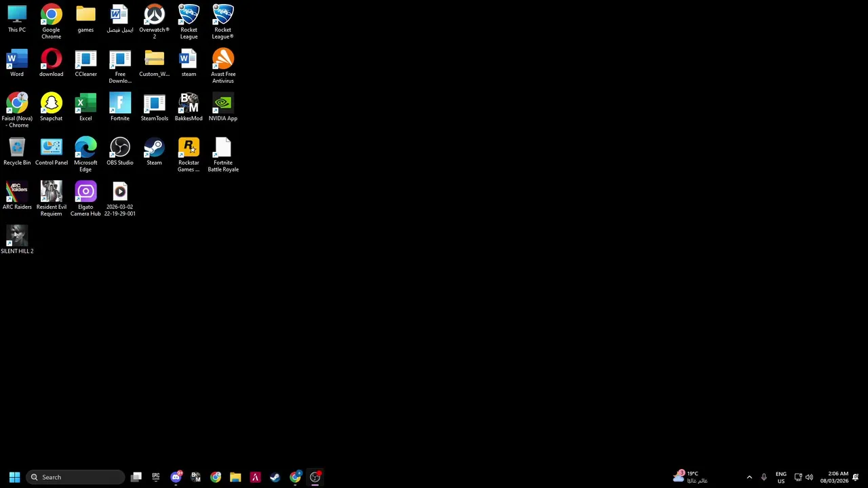This screenshot has height=488, width=868.
Task: Select the Rocket League shortcut without registered mark
Action: pos(189,22)
